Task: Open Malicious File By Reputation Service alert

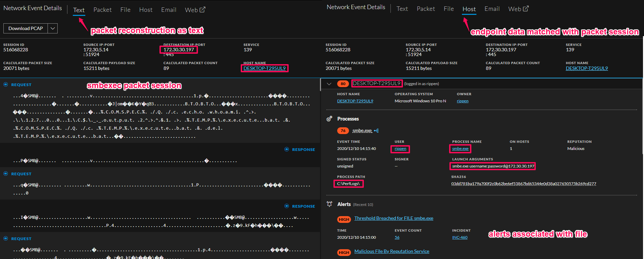Action: [x=391, y=251]
